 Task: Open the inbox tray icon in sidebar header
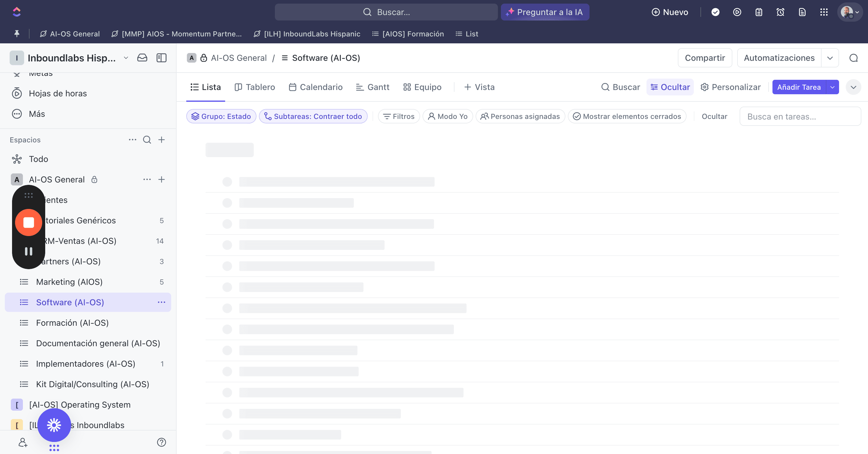pyautogui.click(x=142, y=58)
